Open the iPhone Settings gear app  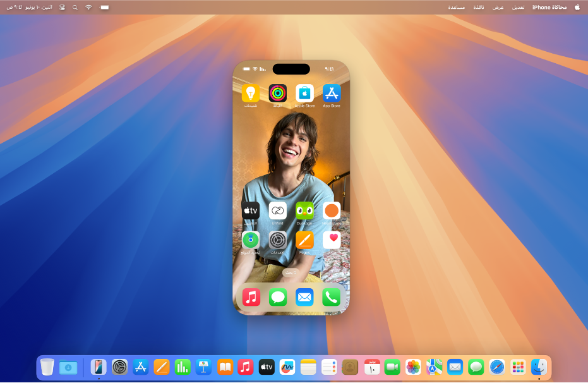pos(278,240)
